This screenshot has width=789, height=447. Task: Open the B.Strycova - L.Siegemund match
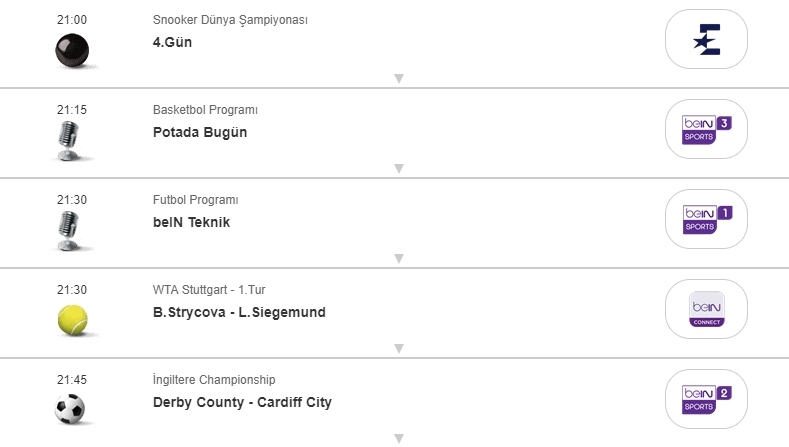point(239,313)
